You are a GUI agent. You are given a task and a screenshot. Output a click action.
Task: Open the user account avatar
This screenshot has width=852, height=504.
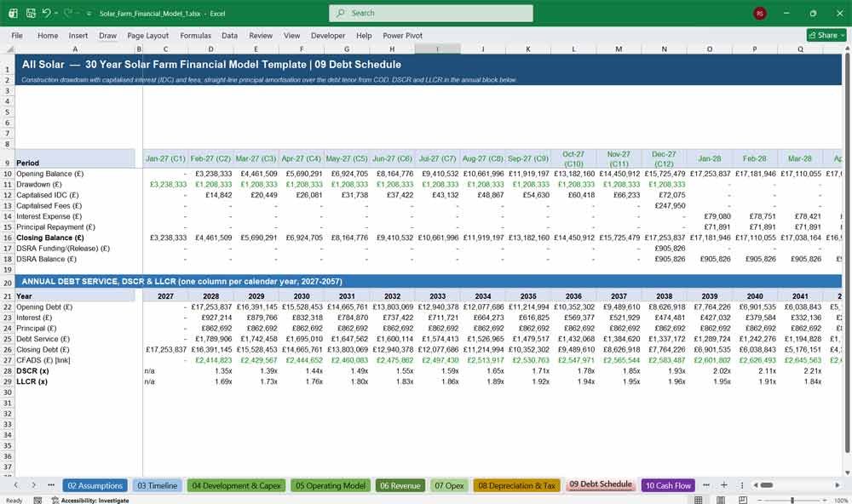(760, 13)
